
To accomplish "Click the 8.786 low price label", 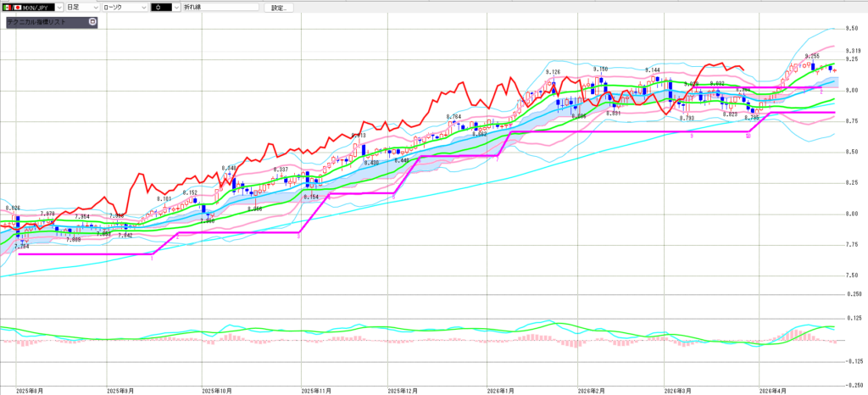I will pos(751,118).
